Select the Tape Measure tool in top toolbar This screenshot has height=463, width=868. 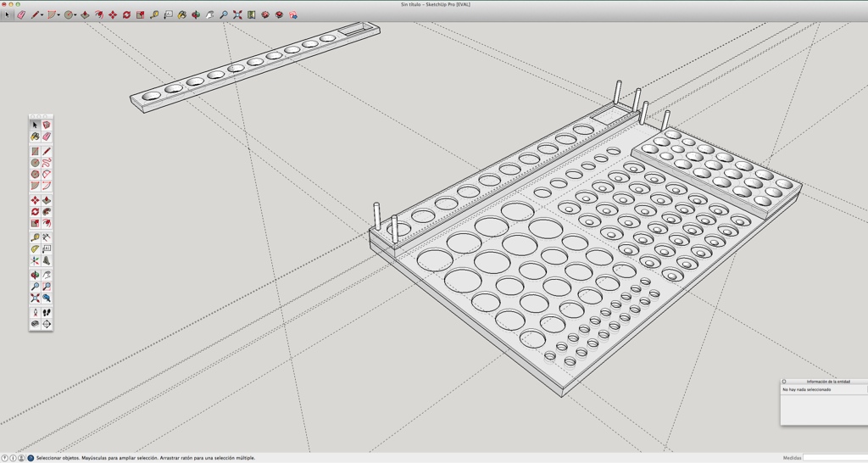click(x=154, y=14)
